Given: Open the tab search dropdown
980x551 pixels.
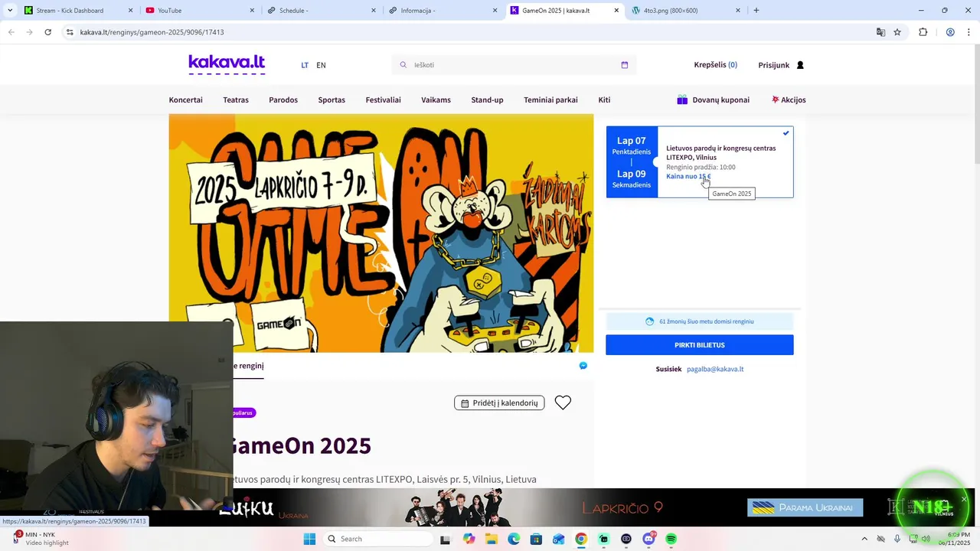Looking at the screenshot, I should [10, 11].
